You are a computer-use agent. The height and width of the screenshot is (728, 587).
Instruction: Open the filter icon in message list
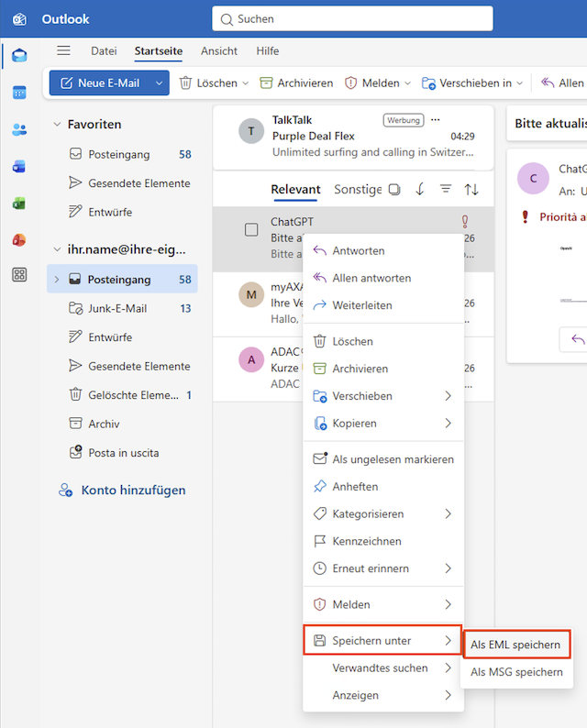446,189
